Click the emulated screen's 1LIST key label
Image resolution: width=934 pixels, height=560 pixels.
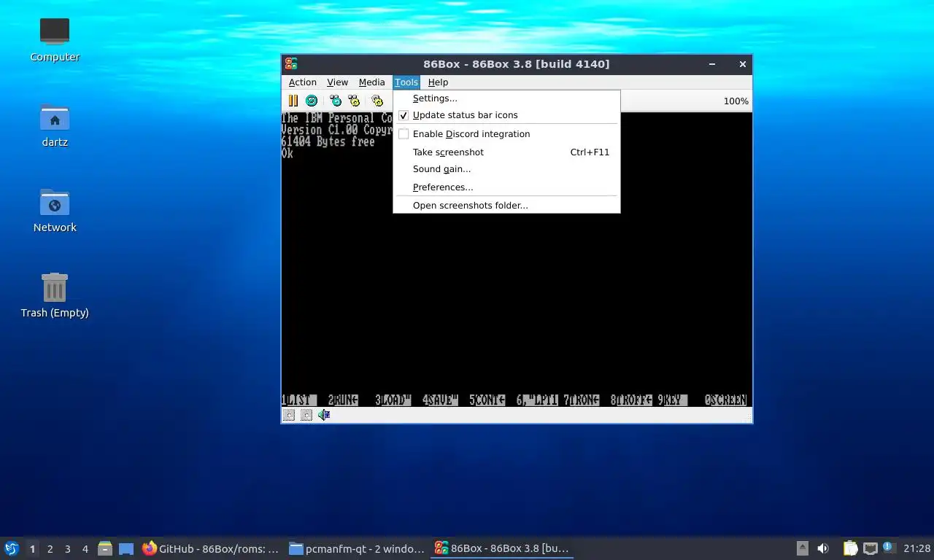coord(298,400)
